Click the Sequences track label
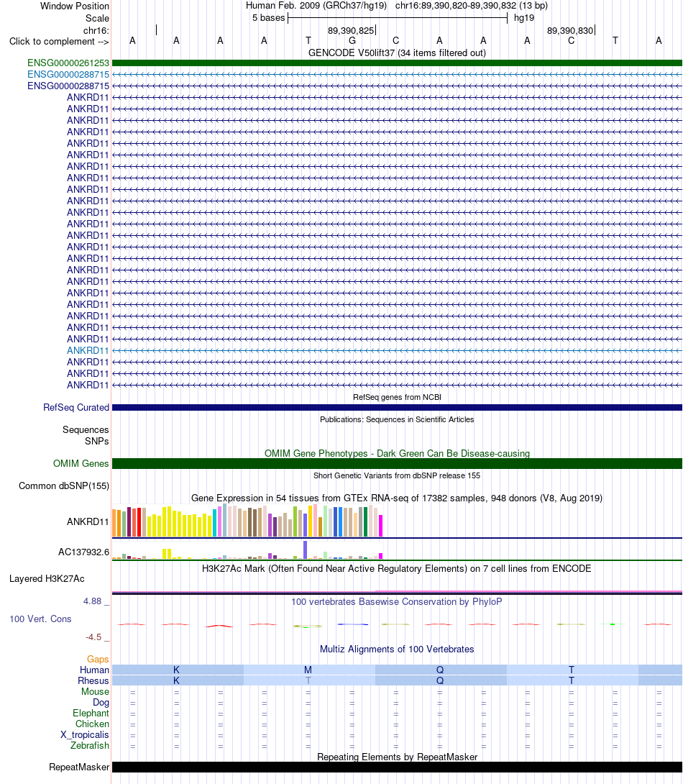This screenshot has height=784, width=683. coord(86,429)
